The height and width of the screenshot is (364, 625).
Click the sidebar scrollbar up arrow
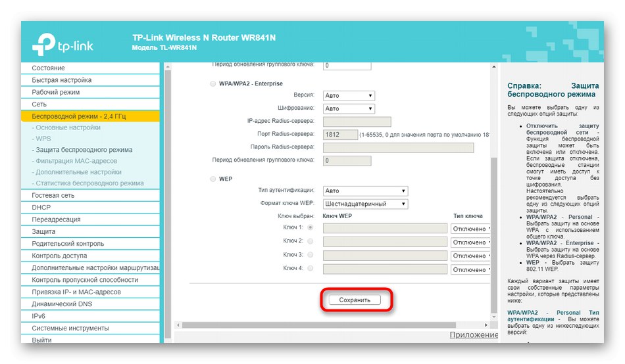pyautogui.click(x=168, y=66)
